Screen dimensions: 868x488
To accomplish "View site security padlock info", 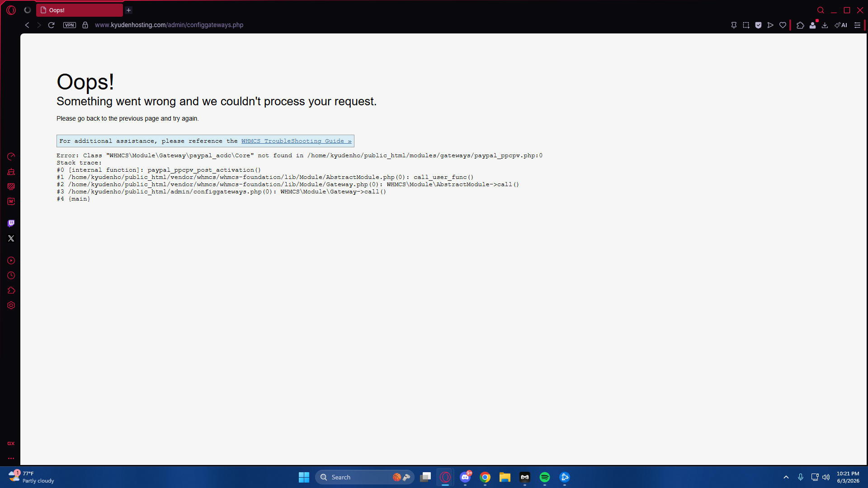I will (85, 25).
